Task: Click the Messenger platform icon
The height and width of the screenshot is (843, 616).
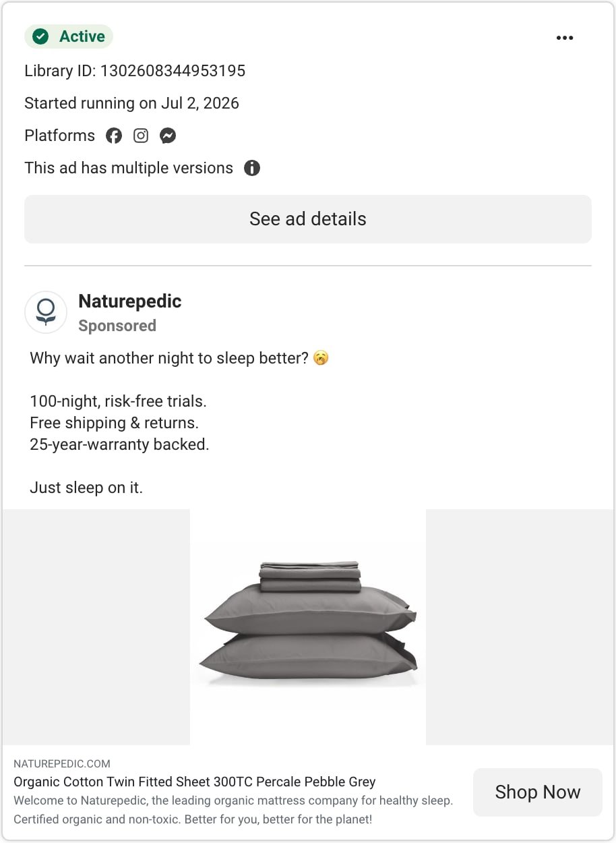Action: coord(168,136)
